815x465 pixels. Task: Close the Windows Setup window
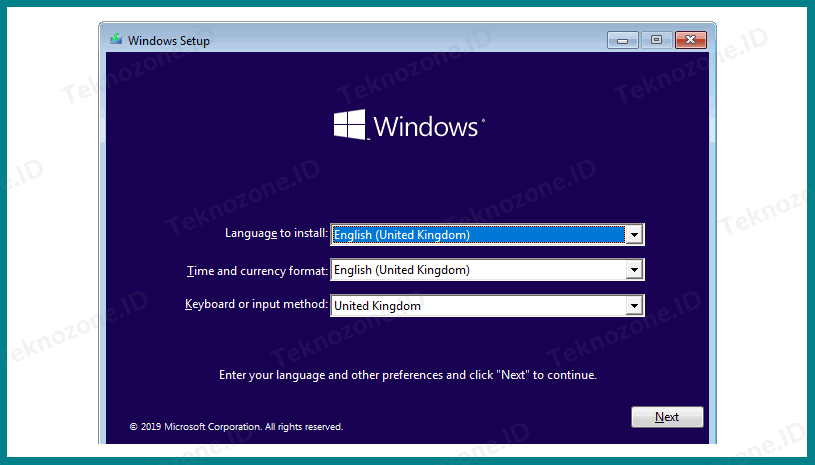click(691, 40)
